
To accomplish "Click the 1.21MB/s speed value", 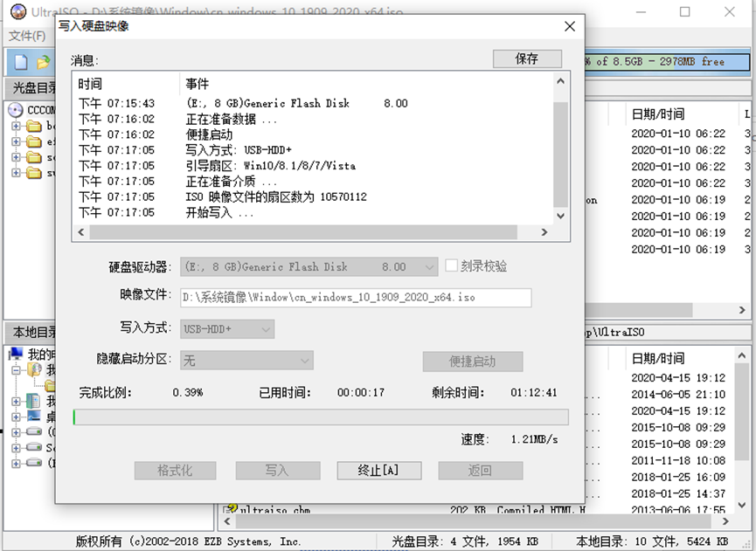I will pos(534,439).
